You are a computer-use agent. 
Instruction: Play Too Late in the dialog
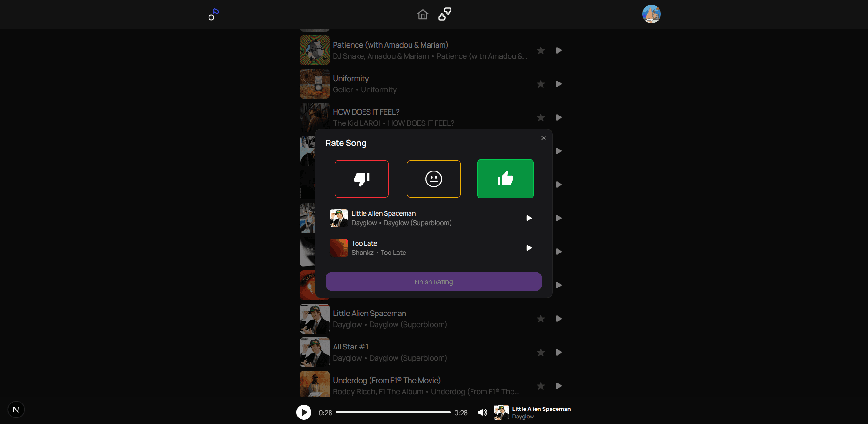click(529, 248)
